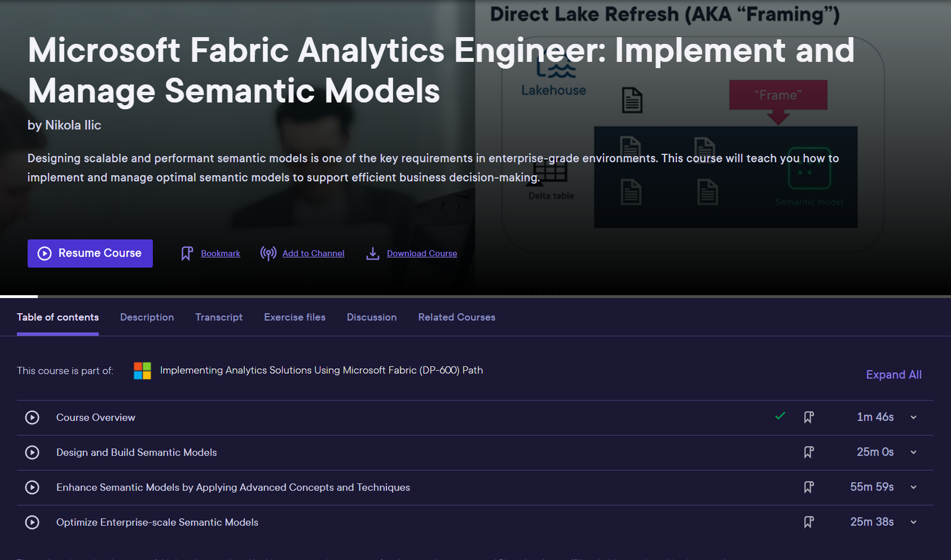Viewport: 951px width, 560px height.
Task: Switch to the Transcript tab
Action: [219, 317]
